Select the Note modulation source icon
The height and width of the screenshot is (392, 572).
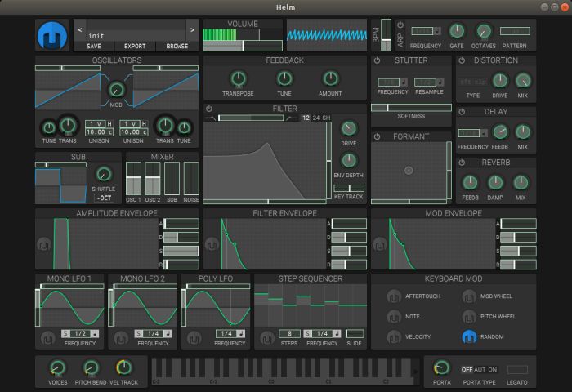394,317
